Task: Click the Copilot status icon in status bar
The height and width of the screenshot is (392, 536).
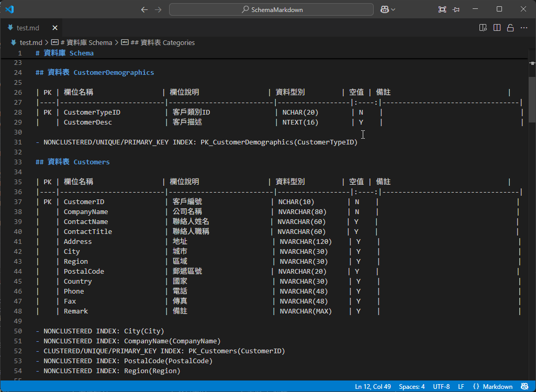Action: click(525, 387)
